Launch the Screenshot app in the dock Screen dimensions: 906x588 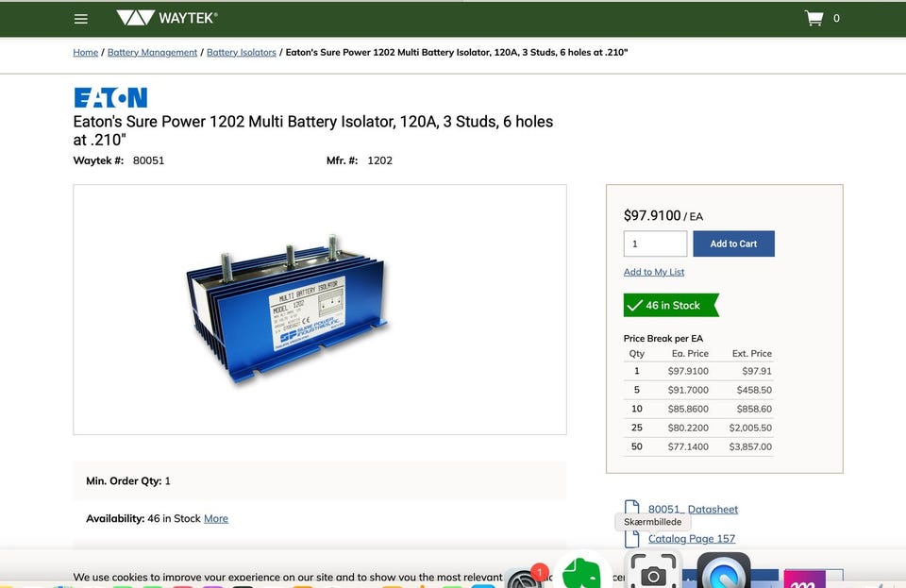click(653, 571)
